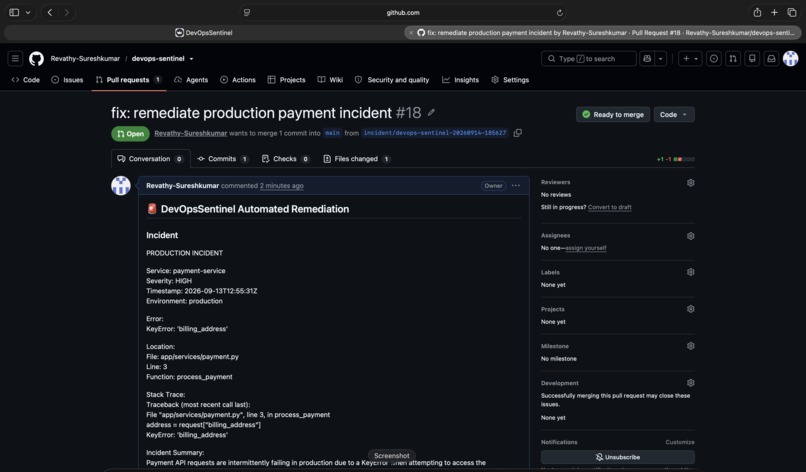The width and height of the screenshot is (806, 472).
Task: Open the issues shortcut icon in header
Action: [713, 59]
